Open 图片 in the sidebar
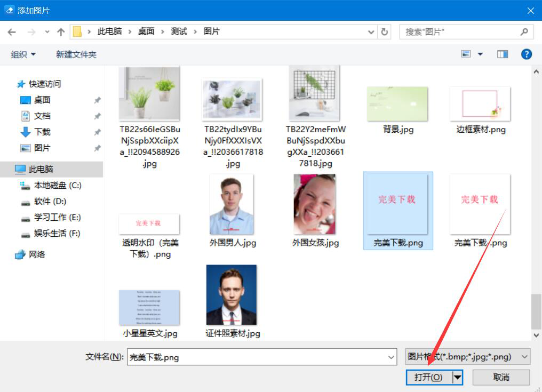The image size is (542, 392). click(x=42, y=148)
